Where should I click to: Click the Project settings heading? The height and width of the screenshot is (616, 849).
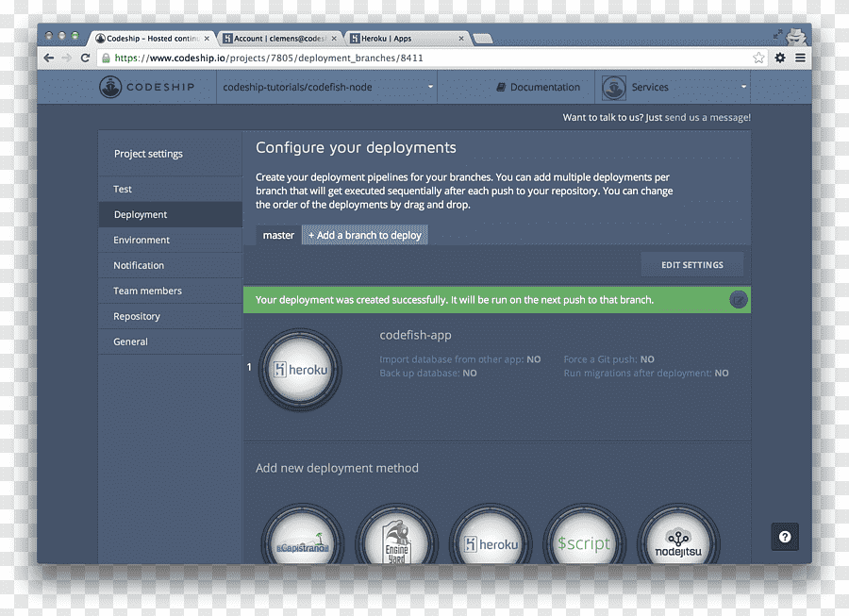click(x=148, y=154)
